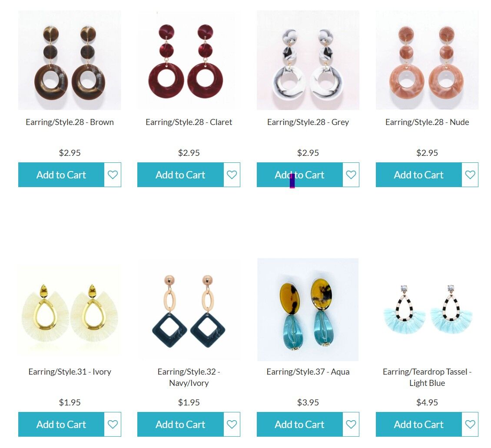This screenshot has height=448, width=491.
Task: Add Teardrop Tassel earring to cart
Action: 419,424
